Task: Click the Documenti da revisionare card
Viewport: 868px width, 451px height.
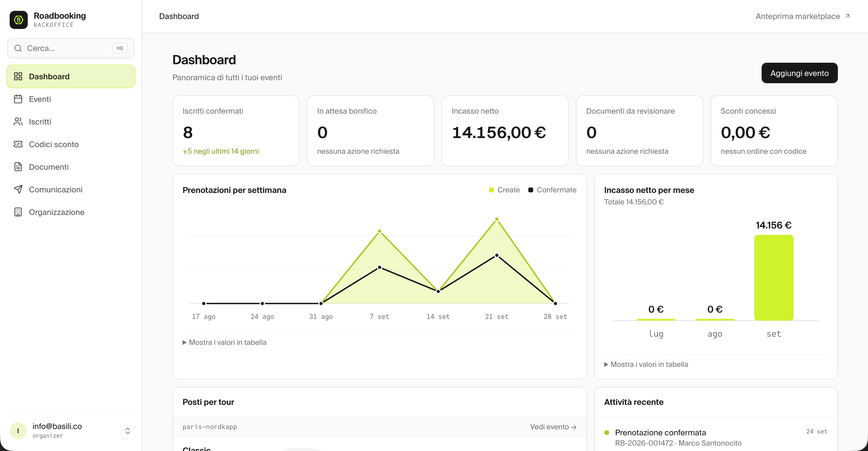Action: coord(639,131)
